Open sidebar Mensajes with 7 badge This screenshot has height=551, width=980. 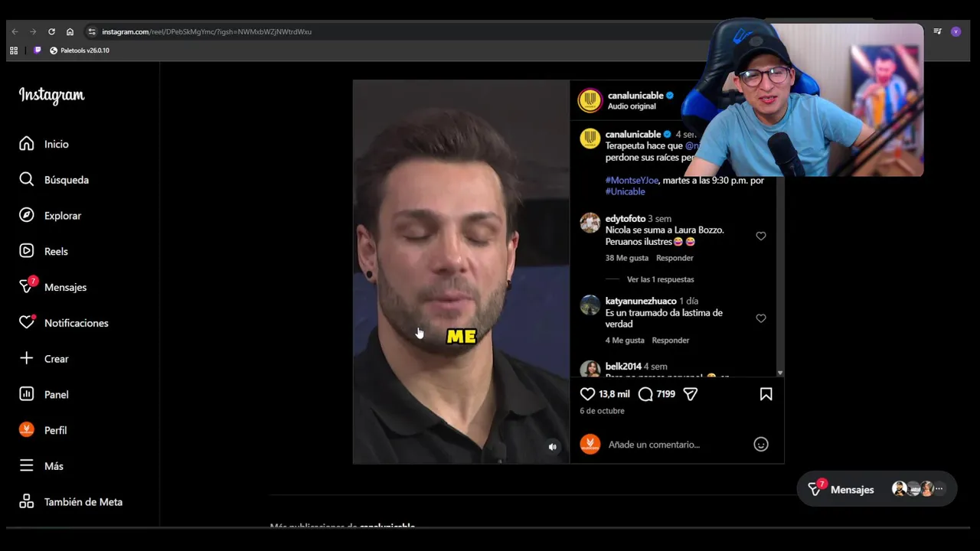pos(54,287)
